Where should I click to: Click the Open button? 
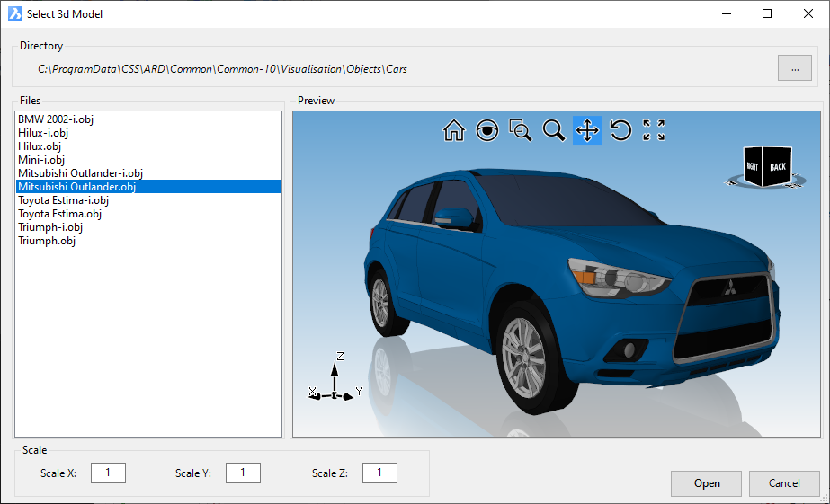(x=706, y=483)
